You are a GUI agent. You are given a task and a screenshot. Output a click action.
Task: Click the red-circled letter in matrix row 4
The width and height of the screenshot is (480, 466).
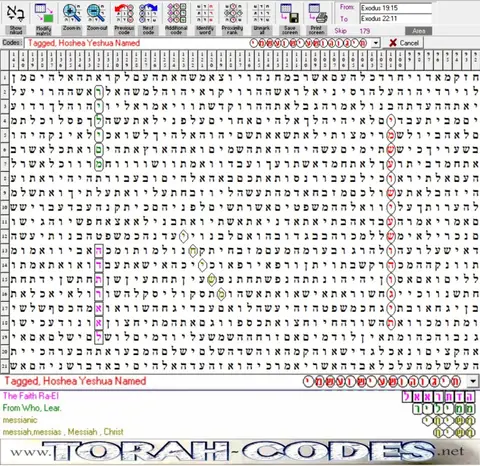(390, 121)
